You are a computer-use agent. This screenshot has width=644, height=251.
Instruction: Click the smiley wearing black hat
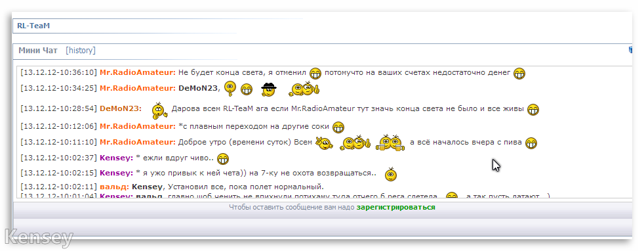269,89
